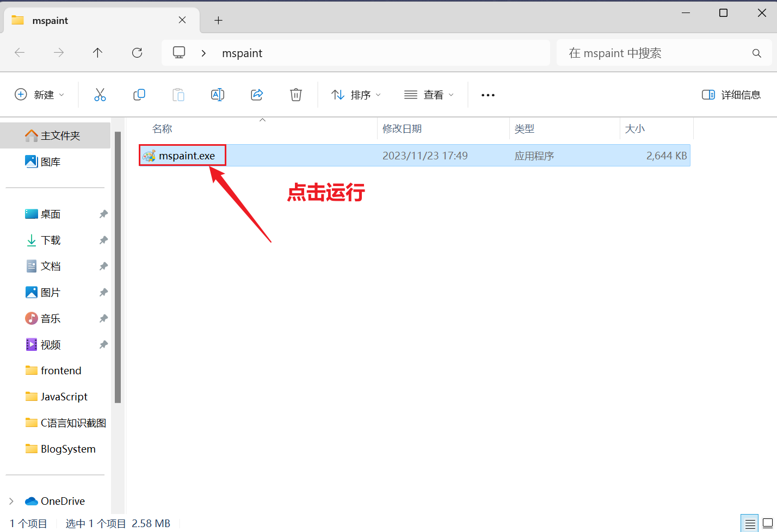Click the mspaint.exe paint palette icon
This screenshot has height=532, width=777.
149,156
